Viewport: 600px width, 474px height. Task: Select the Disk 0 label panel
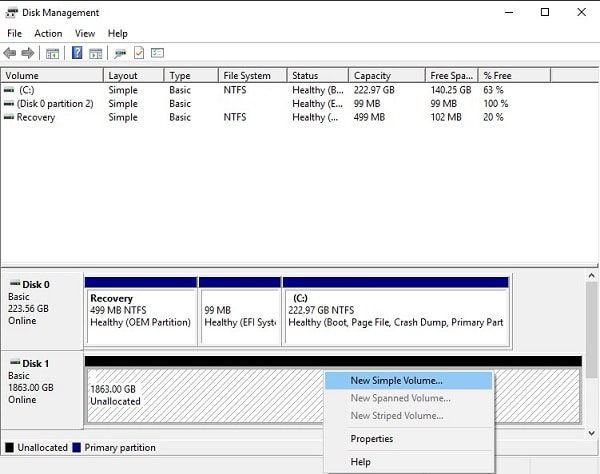pyautogui.click(x=42, y=311)
